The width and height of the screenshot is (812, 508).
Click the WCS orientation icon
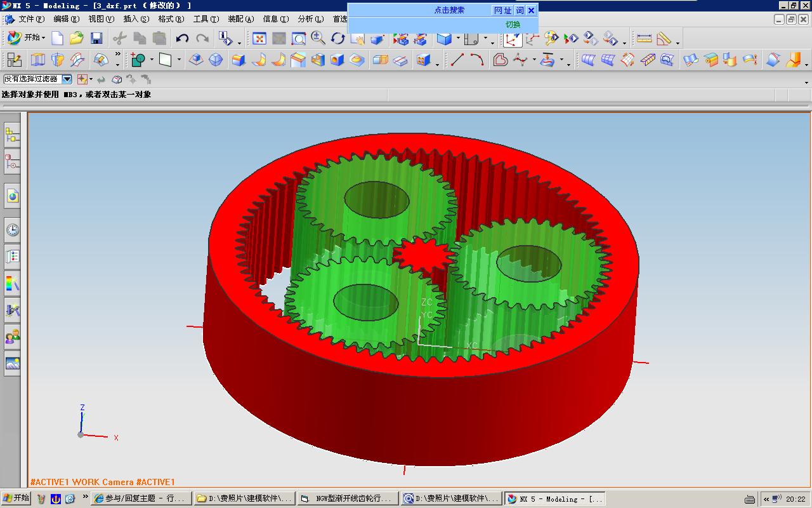pos(513,39)
